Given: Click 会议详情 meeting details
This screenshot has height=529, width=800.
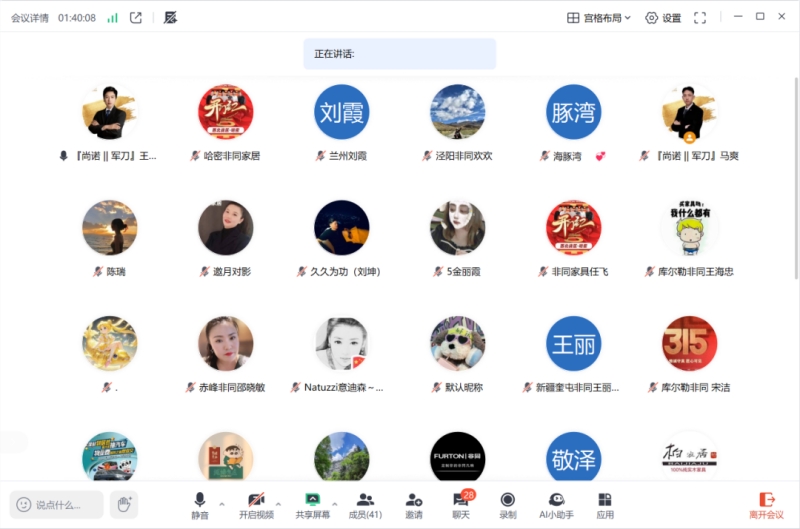Looking at the screenshot, I should pyautogui.click(x=30, y=18).
